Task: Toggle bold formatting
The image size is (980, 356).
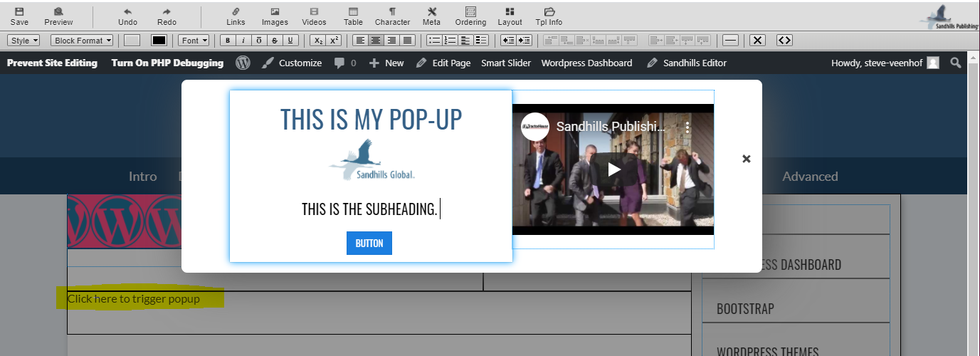Action: point(228,41)
